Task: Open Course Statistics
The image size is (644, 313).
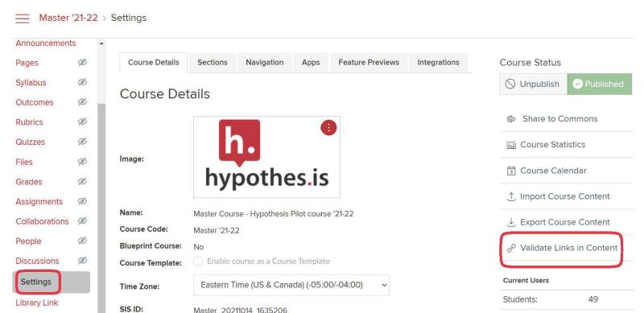Action: (552, 145)
